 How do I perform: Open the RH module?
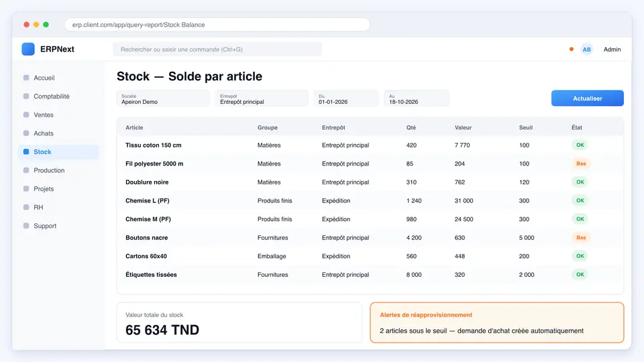coord(59,207)
